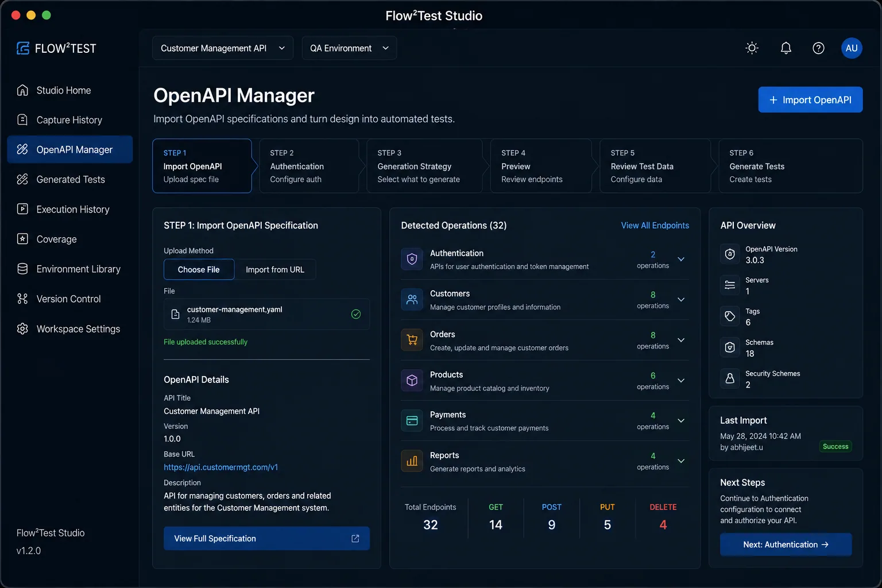Click the Security Schemes lock icon

tap(730, 378)
